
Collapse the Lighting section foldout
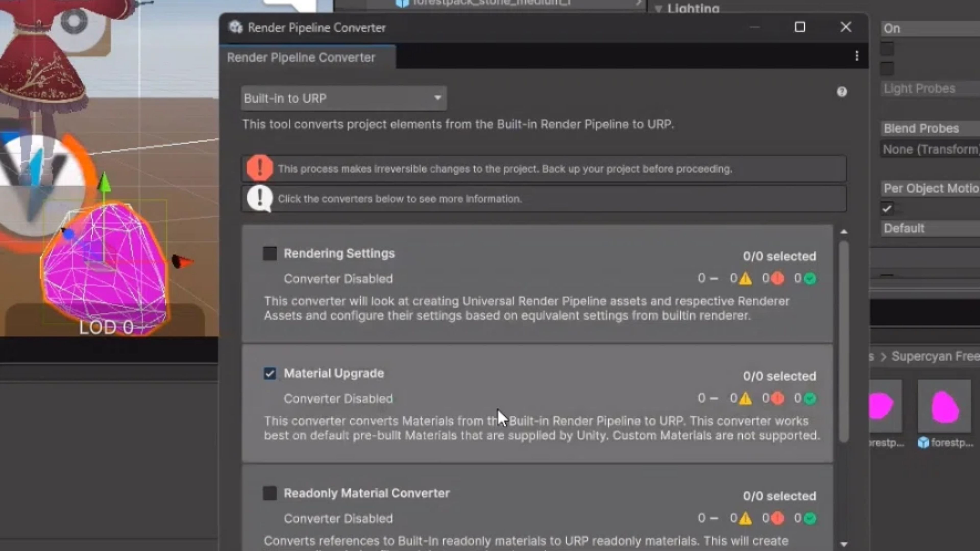[x=658, y=8]
